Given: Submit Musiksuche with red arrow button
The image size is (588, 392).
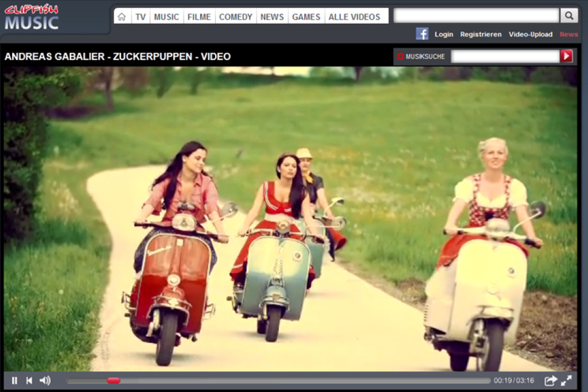Looking at the screenshot, I should point(567,56).
